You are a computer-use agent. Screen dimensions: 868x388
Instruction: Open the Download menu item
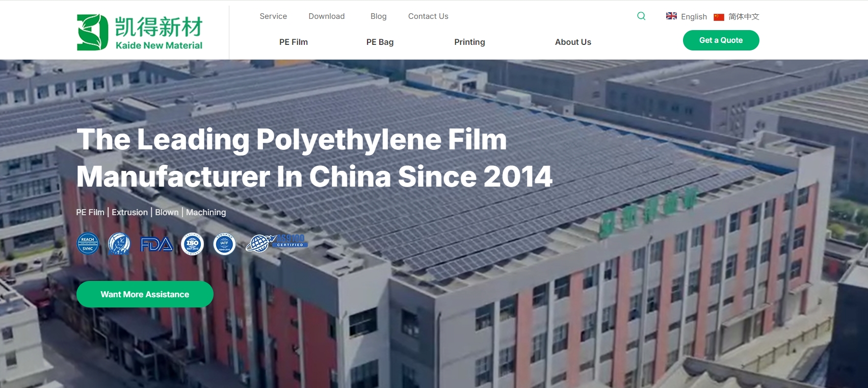(327, 16)
